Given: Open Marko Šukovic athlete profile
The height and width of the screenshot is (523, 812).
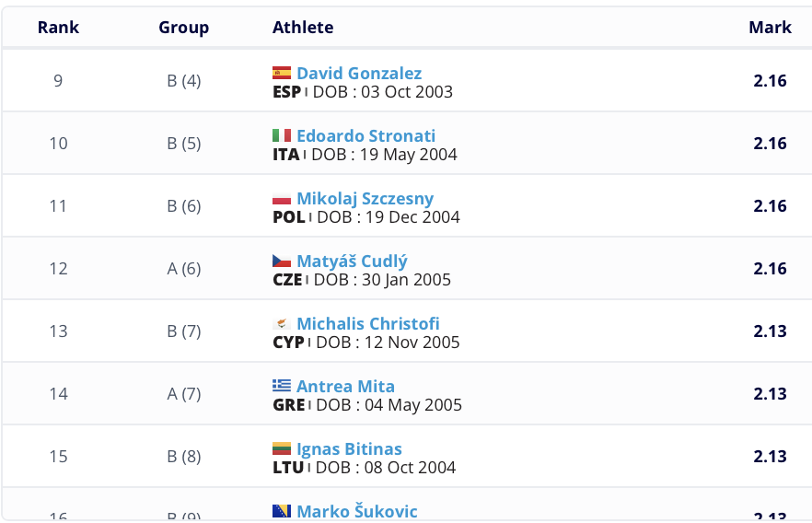Looking at the screenshot, I should [356, 511].
